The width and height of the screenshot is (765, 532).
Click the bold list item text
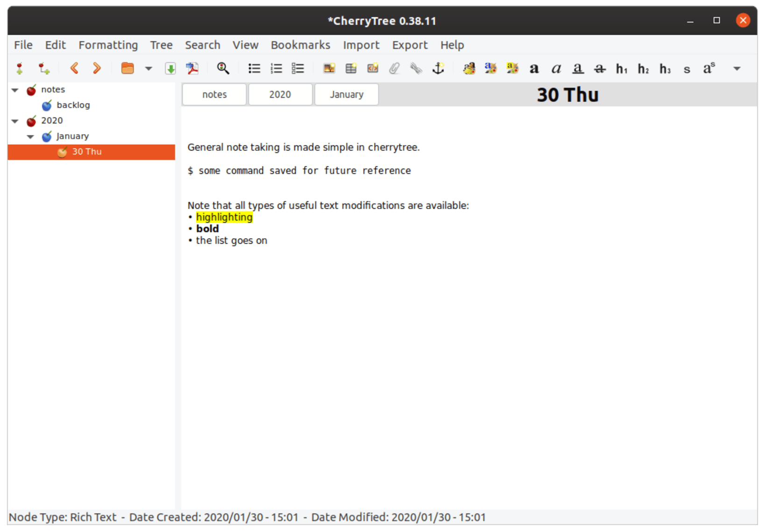coord(207,229)
